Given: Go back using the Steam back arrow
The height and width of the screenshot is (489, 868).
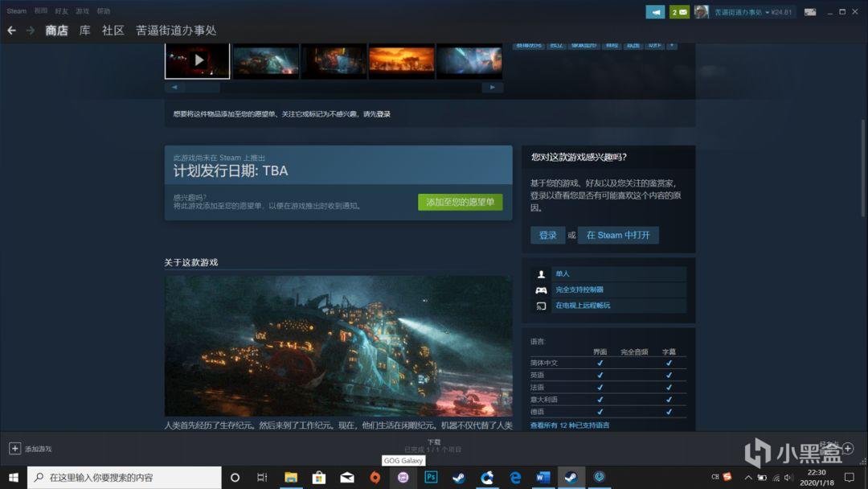Looking at the screenshot, I should pos(11,31).
